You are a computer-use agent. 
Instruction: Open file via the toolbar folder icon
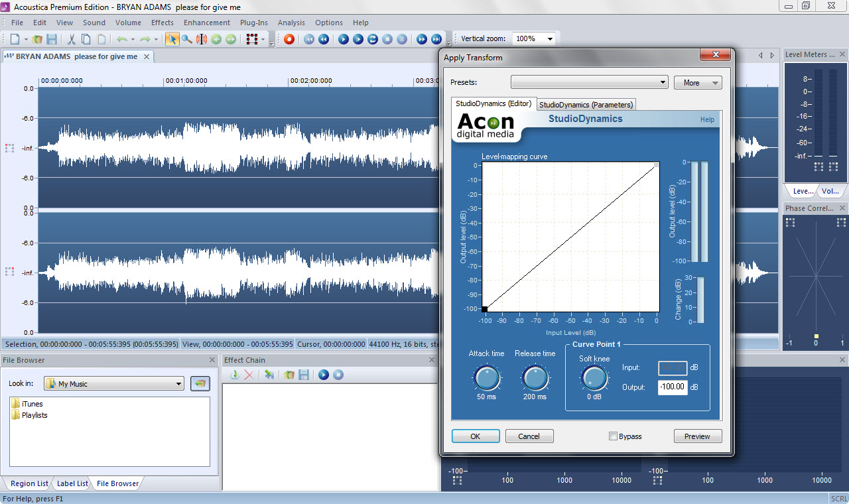click(38, 39)
